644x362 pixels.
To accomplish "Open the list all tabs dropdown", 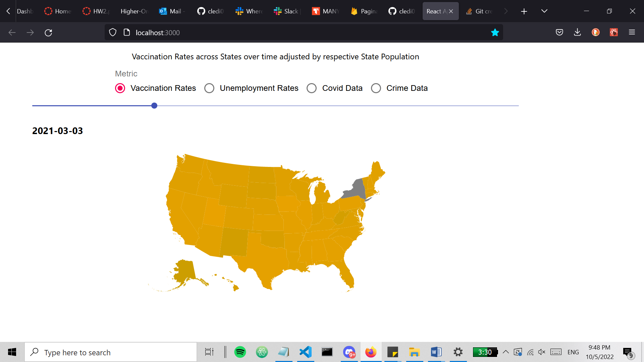I will click(544, 11).
